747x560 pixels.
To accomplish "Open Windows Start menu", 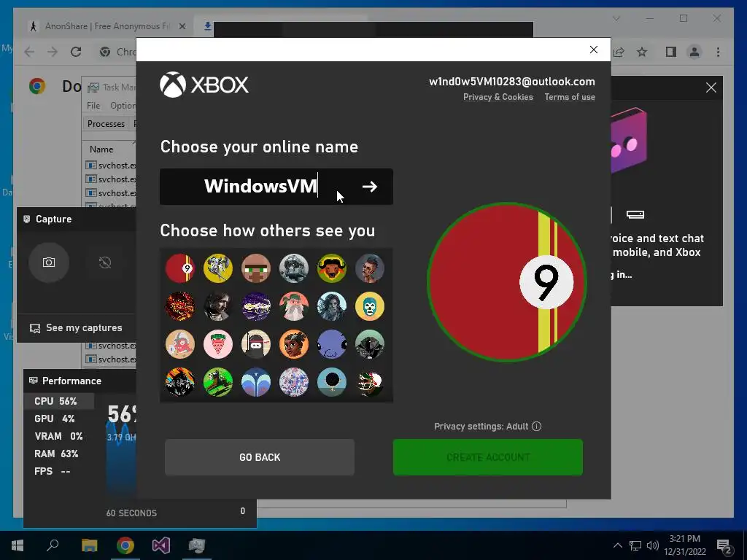I will pyautogui.click(x=18, y=545).
